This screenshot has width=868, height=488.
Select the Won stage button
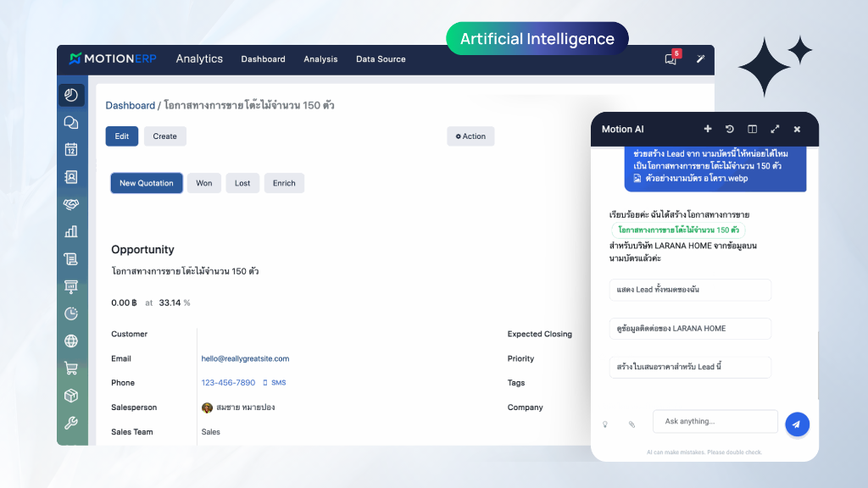[x=203, y=183]
